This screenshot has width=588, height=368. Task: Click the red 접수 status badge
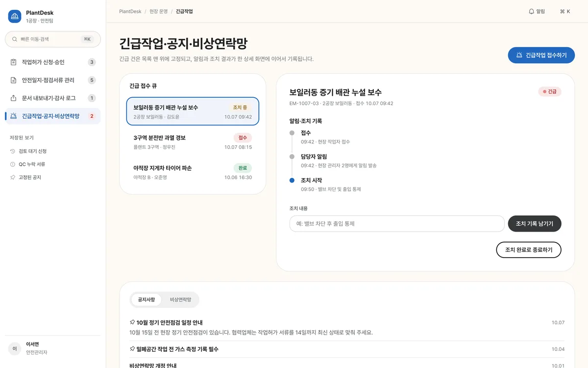(x=243, y=138)
